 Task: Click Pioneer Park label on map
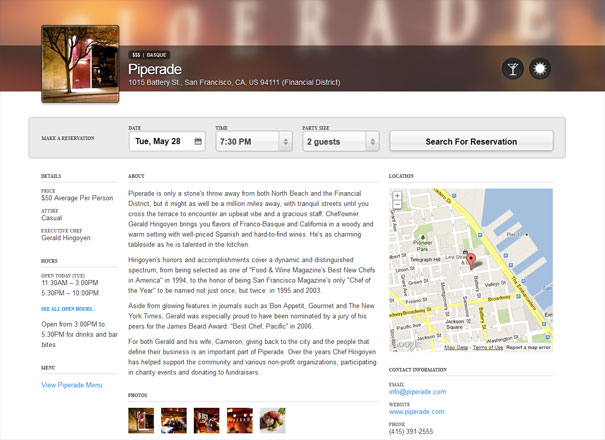pyautogui.click(x=423, y=245)
